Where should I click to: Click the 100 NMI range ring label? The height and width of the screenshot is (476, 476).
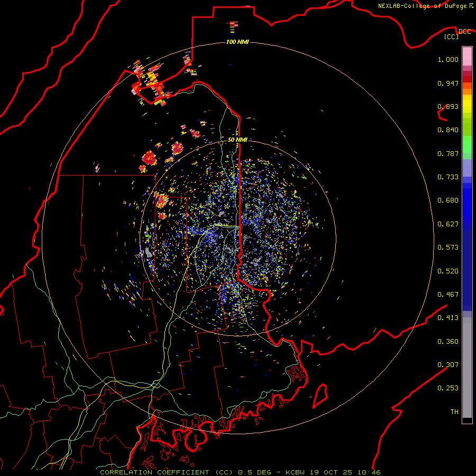pyautogui.click(x=237, y=42)
